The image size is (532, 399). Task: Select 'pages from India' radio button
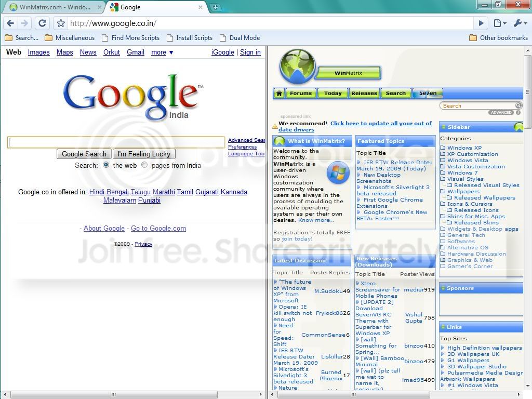pyautogui.click(x=144, y=165)
